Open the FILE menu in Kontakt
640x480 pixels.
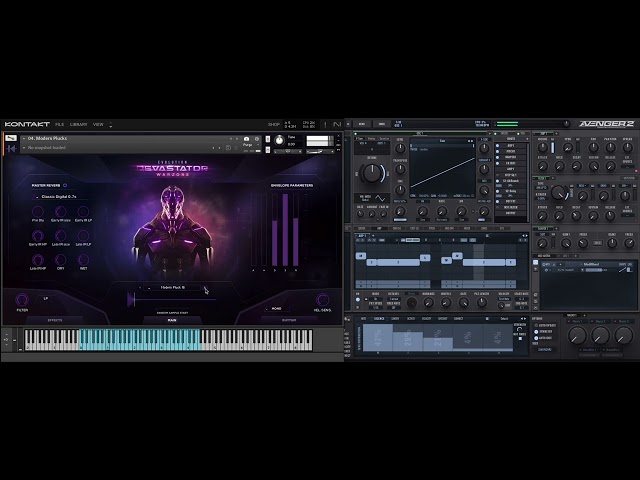pos(60,124)
